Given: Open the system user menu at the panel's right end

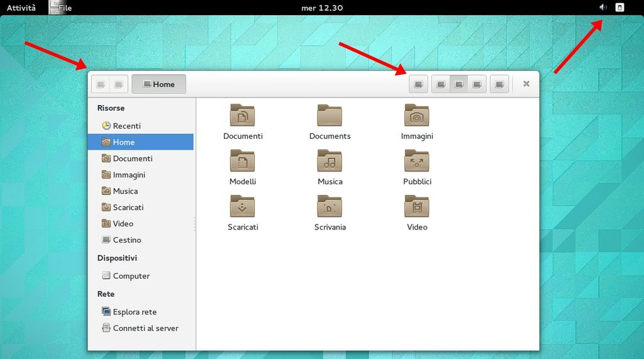Looking at the screenshot, I should [619, 8].
